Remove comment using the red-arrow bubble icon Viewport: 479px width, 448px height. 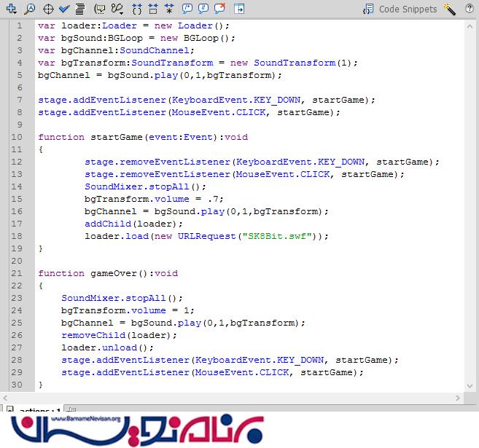pos(219,9)
